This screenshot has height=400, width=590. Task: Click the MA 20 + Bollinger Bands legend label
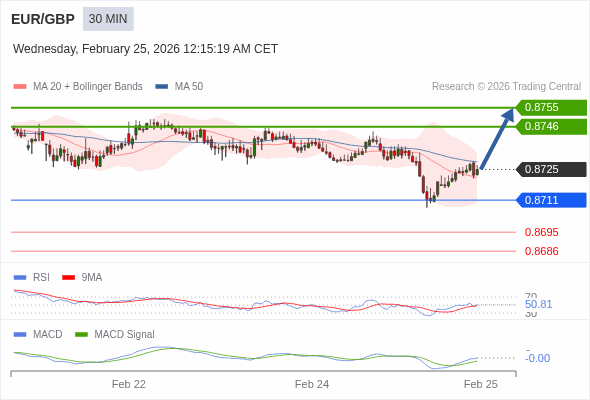pyautogui.click(x=88, y=87)
